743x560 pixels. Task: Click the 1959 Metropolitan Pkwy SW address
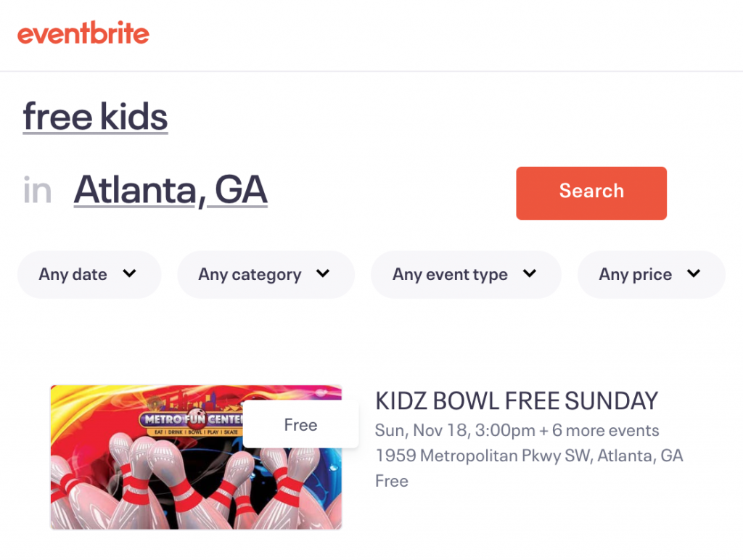click(x=529, y=456)
